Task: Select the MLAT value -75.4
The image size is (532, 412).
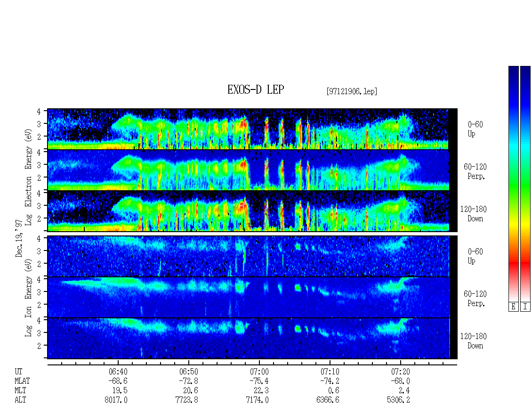Action: click(x=259, y=381)
